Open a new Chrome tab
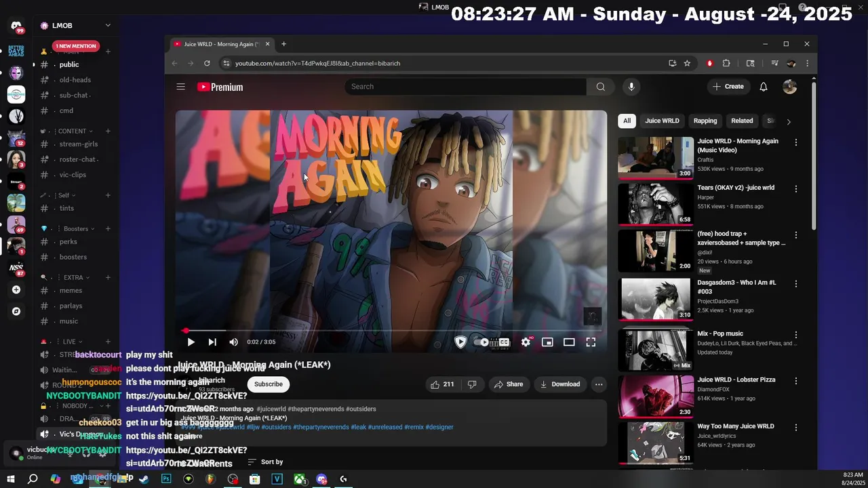This screenshot has width=868, height=488. coord(283,44)
